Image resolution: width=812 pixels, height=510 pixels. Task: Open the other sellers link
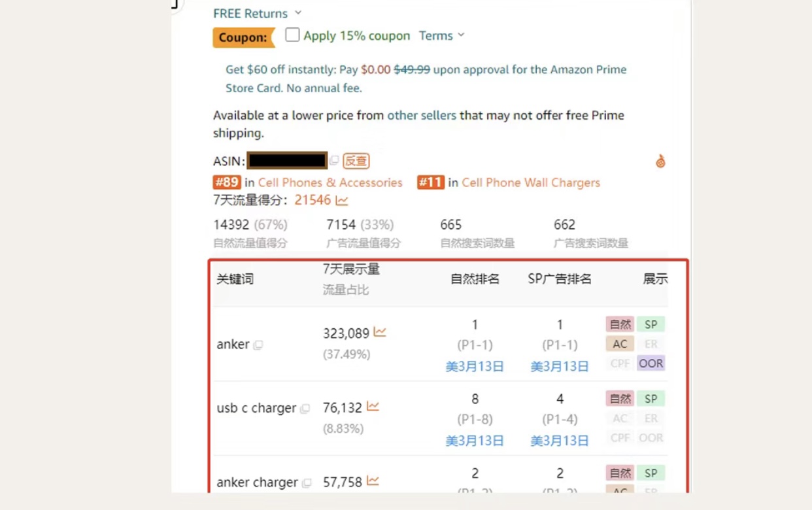click(x=422, y=115)
